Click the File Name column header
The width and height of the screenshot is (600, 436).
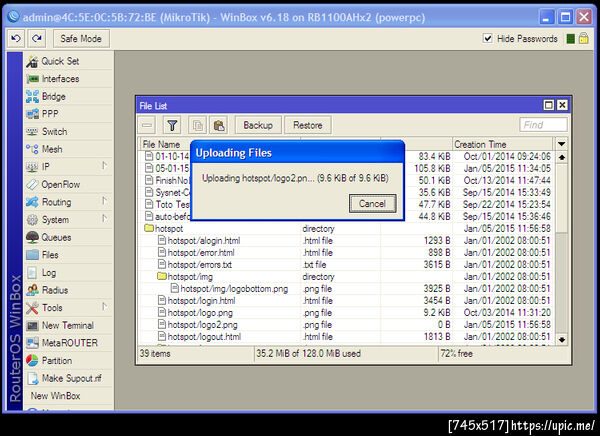[165, 144]
